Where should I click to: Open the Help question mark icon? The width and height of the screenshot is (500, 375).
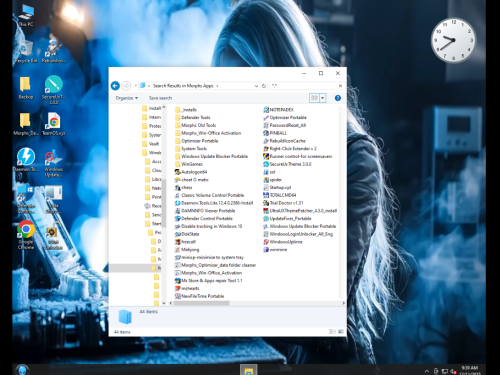click(x=338, y=98)
